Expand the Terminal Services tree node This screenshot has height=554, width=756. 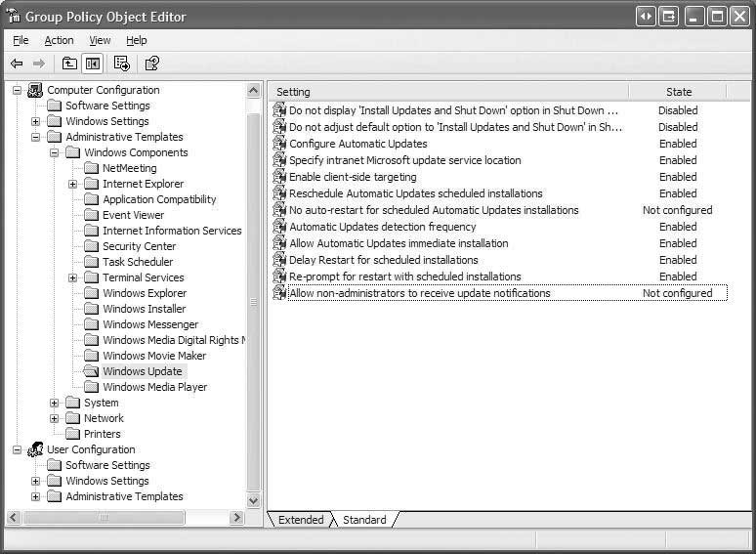pyautogui.click(x=73, y=277)
